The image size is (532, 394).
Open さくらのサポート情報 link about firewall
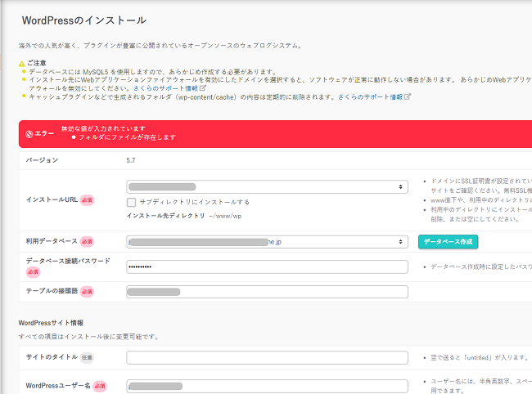click(165, 88)
